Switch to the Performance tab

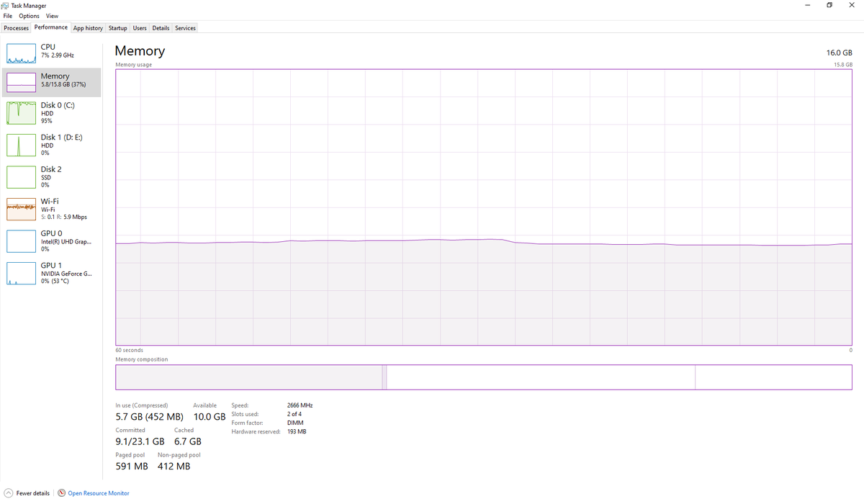click(x=51, y=27)
